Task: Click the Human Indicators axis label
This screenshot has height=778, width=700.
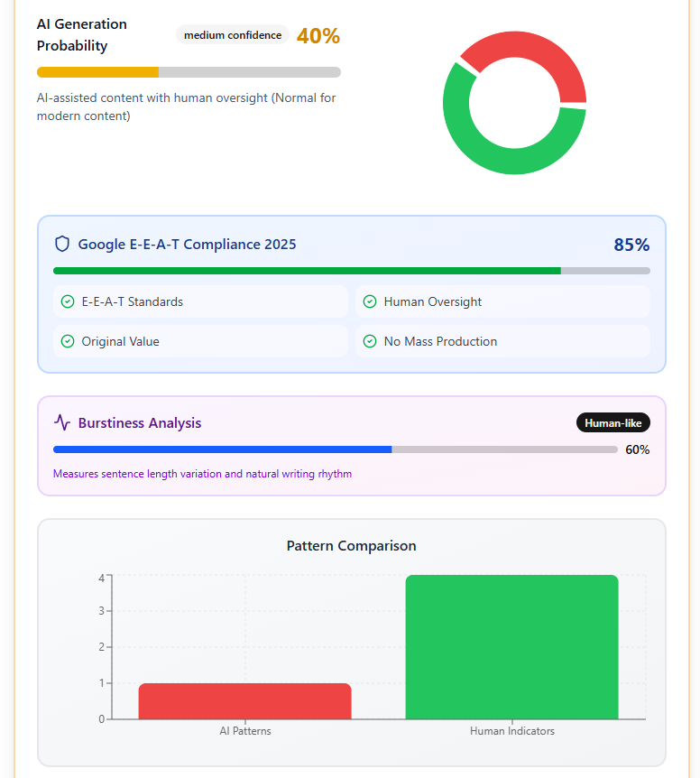Action: pyautogui.click(x=512, y=731)
